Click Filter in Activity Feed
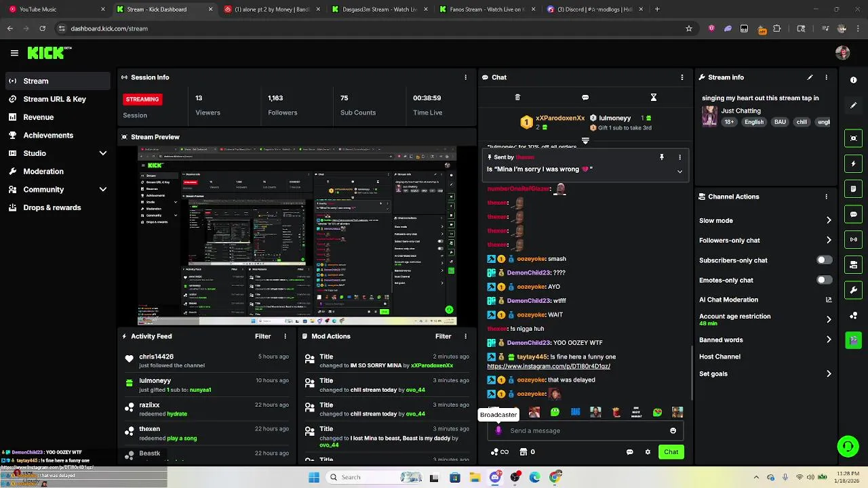Viewport: 868px width, 488px height. pyautogui.click(x=262, y=336)
